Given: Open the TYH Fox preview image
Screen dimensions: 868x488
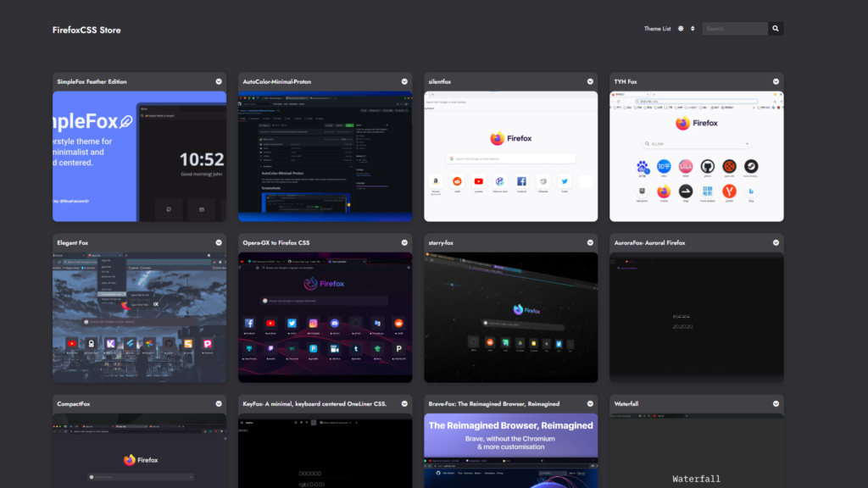Looking at the screenshot, I should [x=697, y=157].
